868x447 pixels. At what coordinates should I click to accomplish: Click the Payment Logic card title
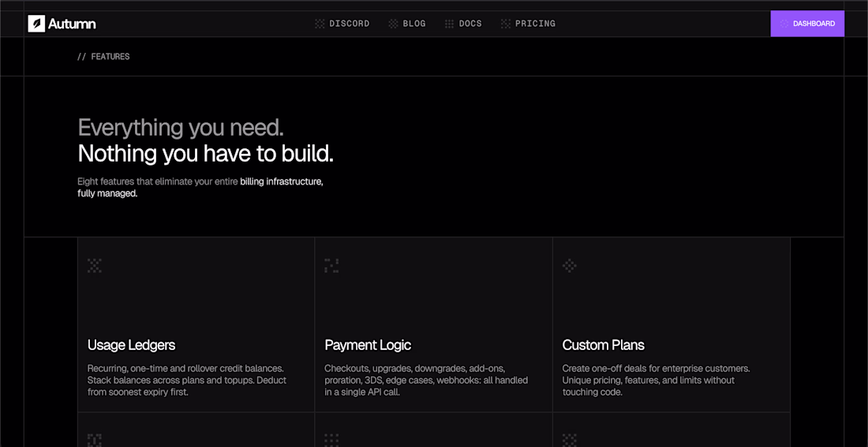tap(368, 345)
